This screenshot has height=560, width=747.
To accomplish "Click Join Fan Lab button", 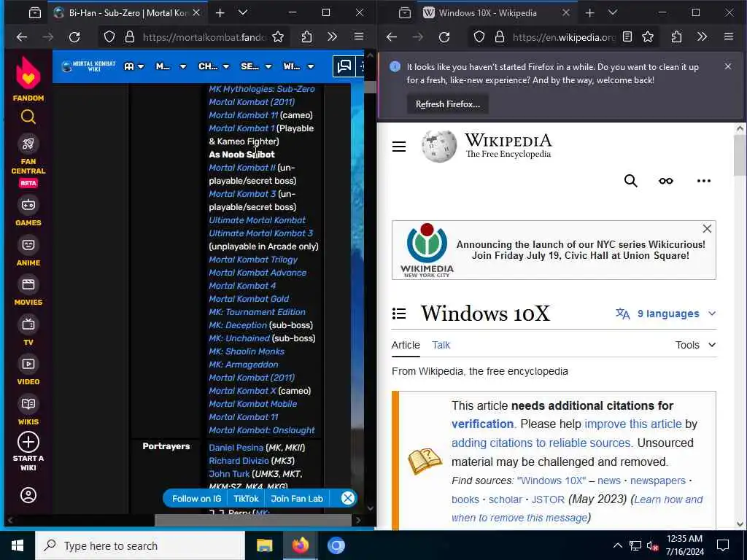I will [297, 499].
